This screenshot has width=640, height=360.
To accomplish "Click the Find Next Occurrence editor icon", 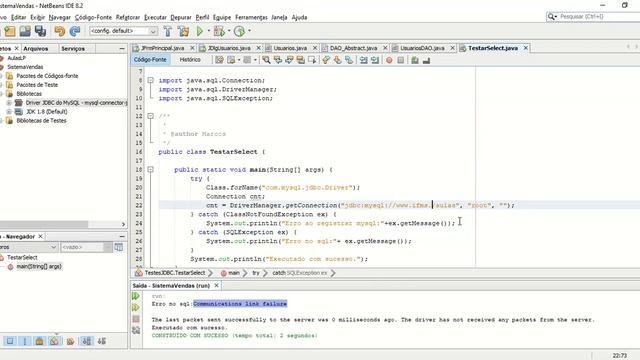I will pyautogui.click(x=289, y=60).
